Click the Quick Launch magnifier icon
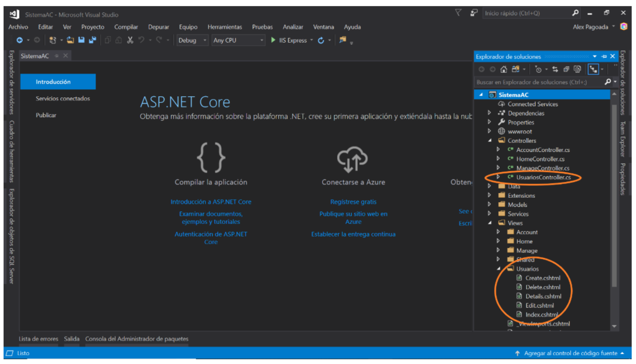This screenshot has height=364, width=636. click(575, 13)
